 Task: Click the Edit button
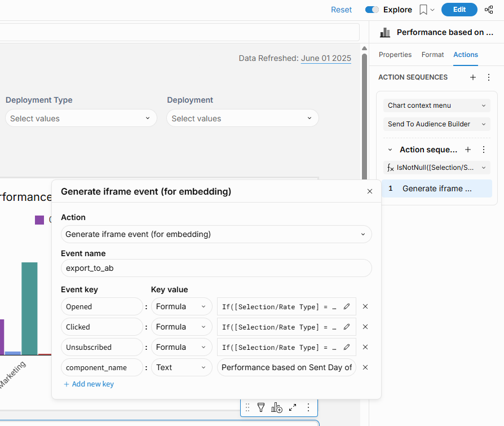point(459,10)
